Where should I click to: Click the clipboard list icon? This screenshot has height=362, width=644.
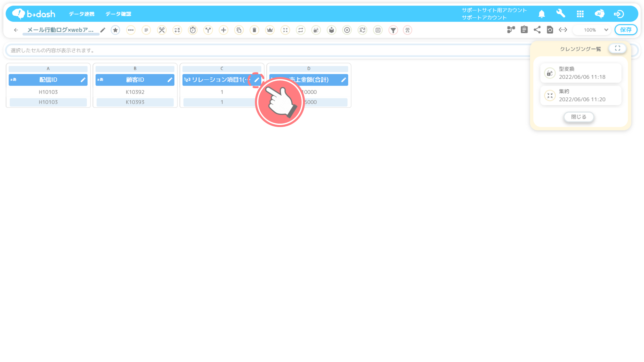pyautogui.click(x=524, y=30)
